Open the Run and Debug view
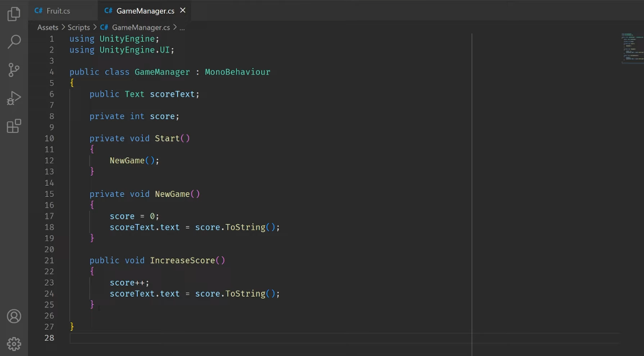This screenshot has width=644, height=356. click(x=14, y=98)
